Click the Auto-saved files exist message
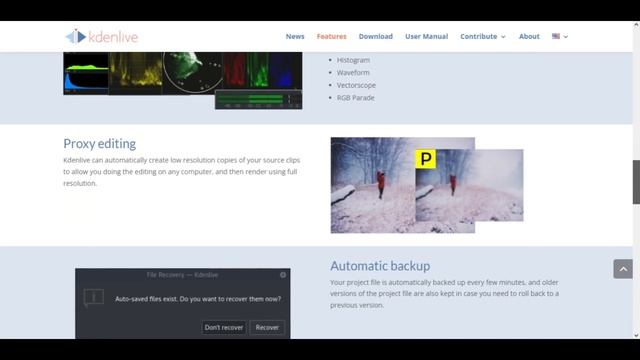The image size is (640, 360). point(198,299)
